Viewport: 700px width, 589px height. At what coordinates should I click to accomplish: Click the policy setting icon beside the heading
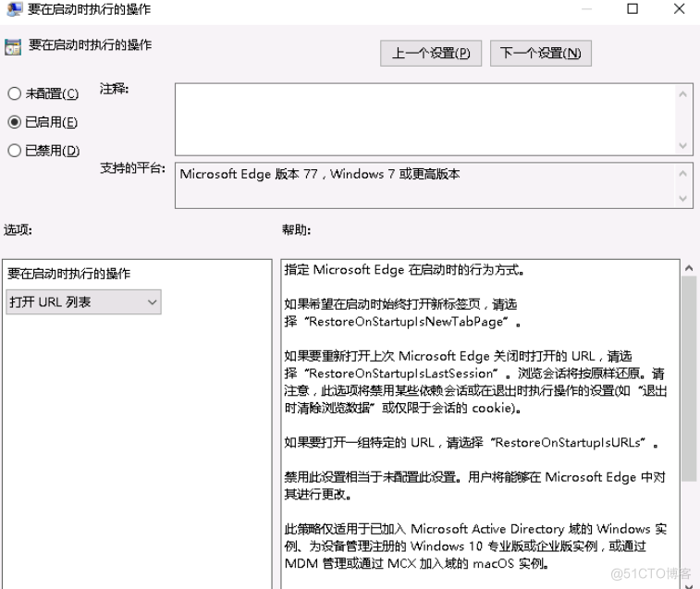pos(13,47)
